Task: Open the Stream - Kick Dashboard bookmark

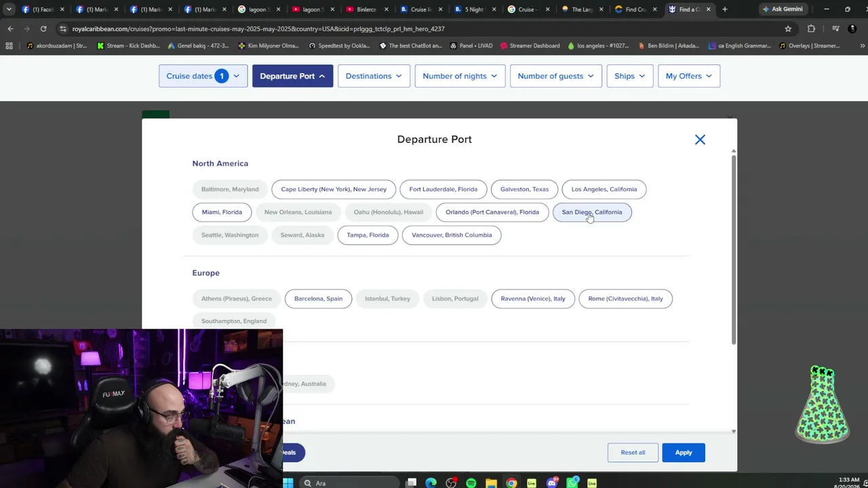Action: [x=129, y=46]
